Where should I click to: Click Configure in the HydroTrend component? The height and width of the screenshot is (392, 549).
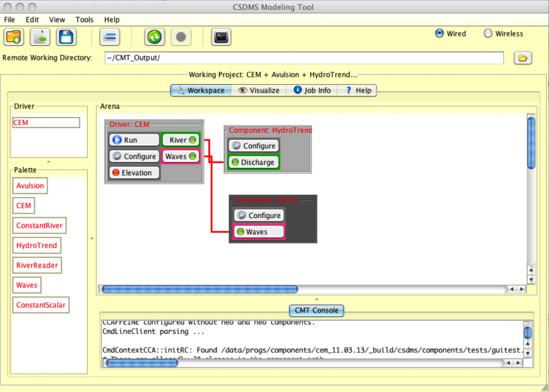pyautogui.click(x=253, y=146)
